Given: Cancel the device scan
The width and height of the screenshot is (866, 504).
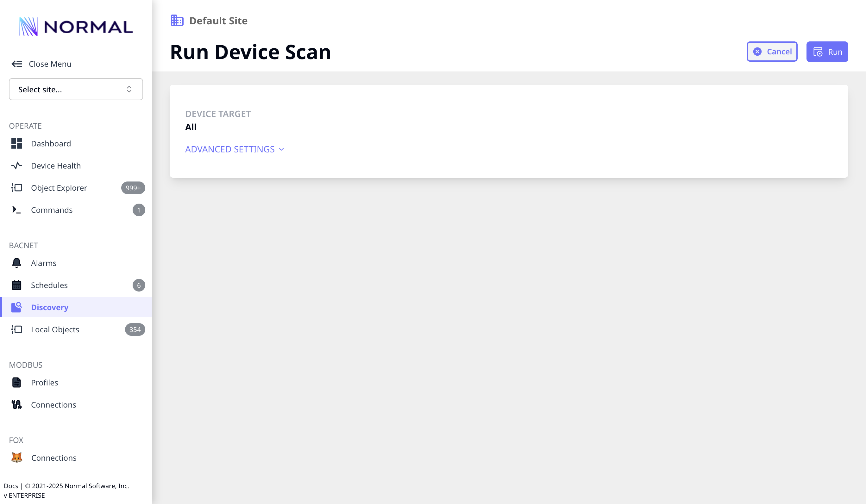Looking at the screenshot, I should point(772,52).
